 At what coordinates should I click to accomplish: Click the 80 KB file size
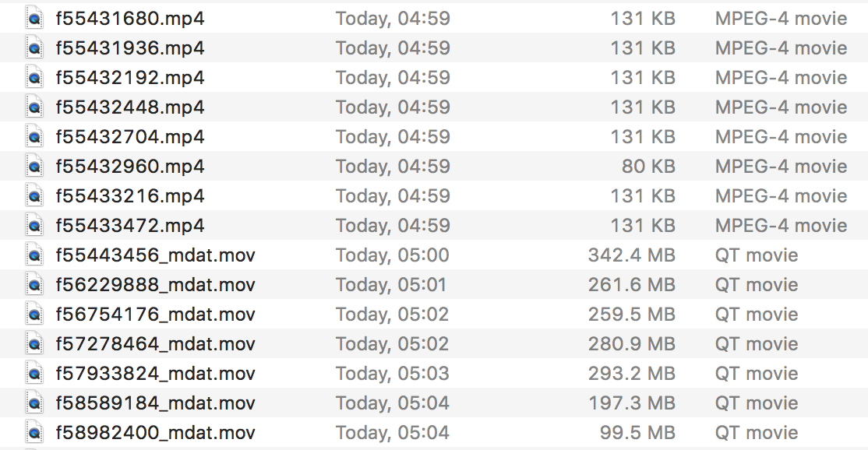643,166
